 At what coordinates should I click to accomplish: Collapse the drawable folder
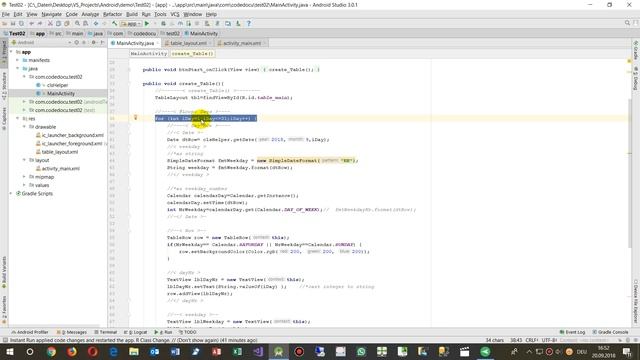pos(24,127)
